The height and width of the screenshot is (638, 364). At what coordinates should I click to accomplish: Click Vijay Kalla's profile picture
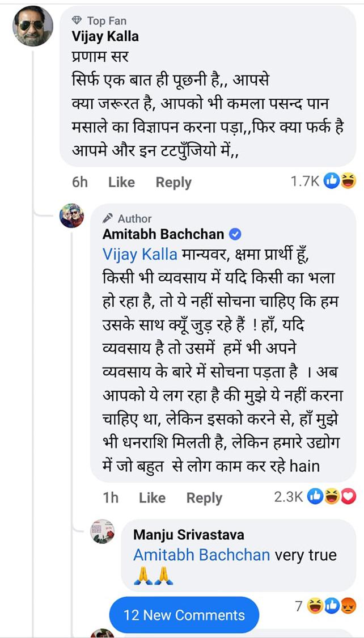[x=33, y=26]
